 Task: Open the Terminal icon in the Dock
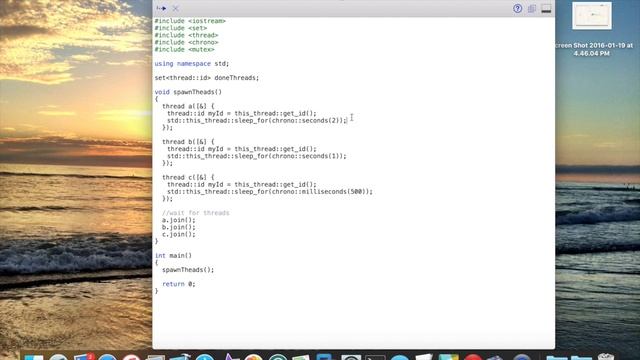click(375, 358)
